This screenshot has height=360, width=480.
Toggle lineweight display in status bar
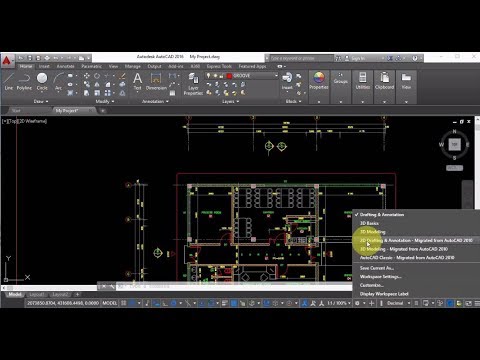[x=225, y=303]
